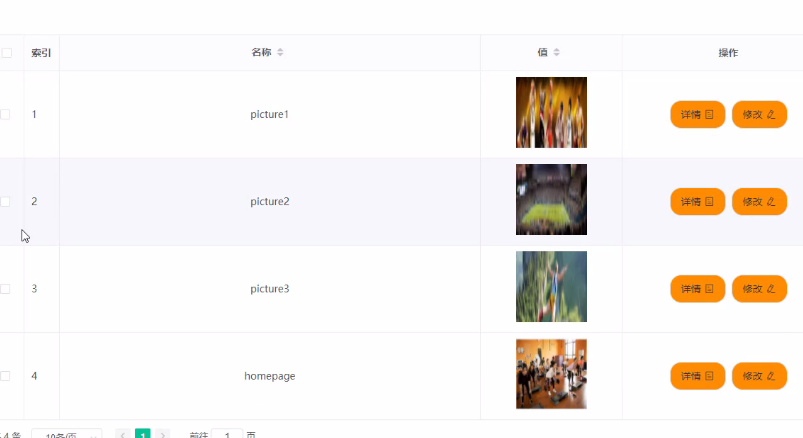Check the checkbox for row 4
The image size is (803, 438).
tap(5, 376)
